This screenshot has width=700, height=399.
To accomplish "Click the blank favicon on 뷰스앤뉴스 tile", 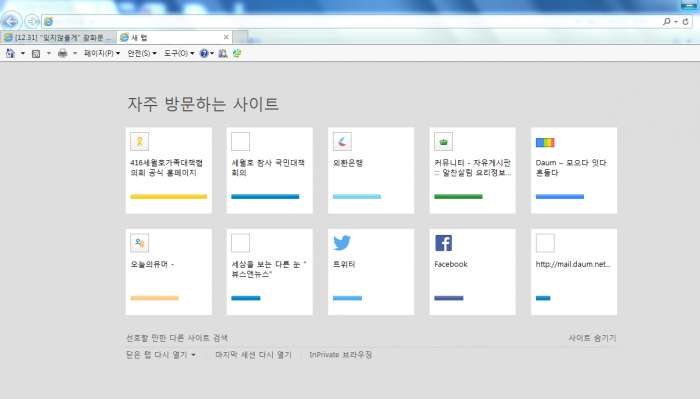I will 241,243.
